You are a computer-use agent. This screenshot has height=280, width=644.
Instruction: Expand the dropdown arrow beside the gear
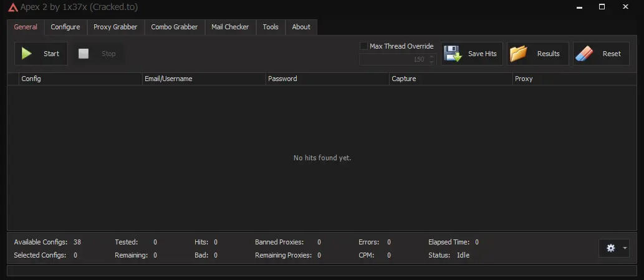click(625, 248)
